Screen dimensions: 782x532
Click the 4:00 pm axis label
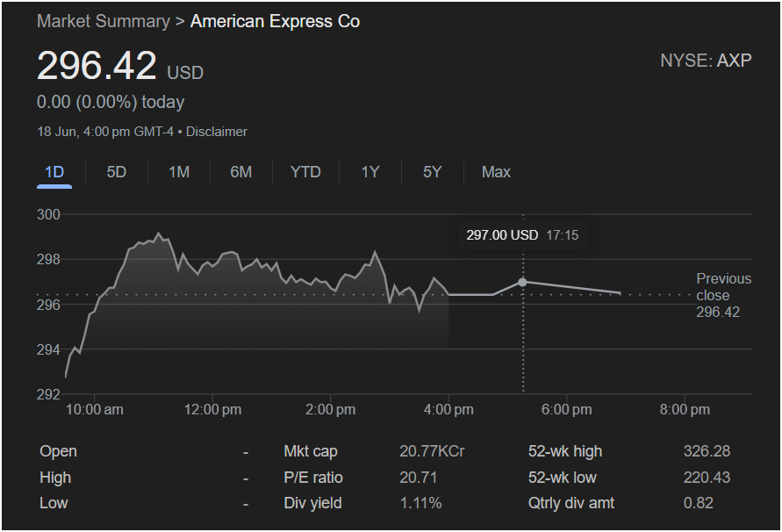(448, 410)
